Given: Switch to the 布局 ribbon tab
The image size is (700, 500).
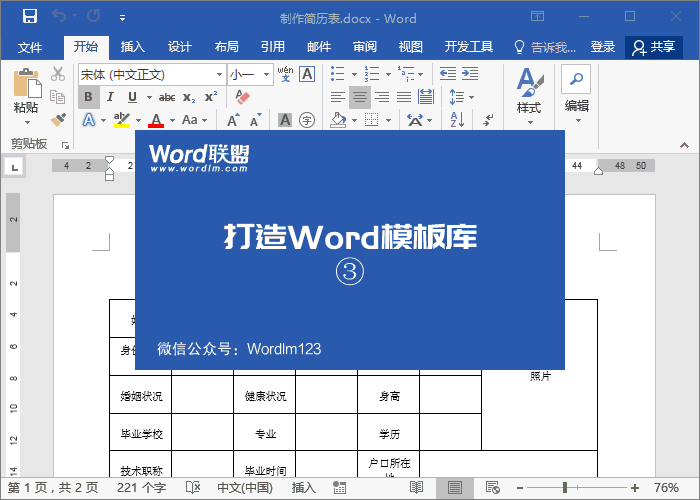Looking at the screenshot, I should [x=226, y=47].
